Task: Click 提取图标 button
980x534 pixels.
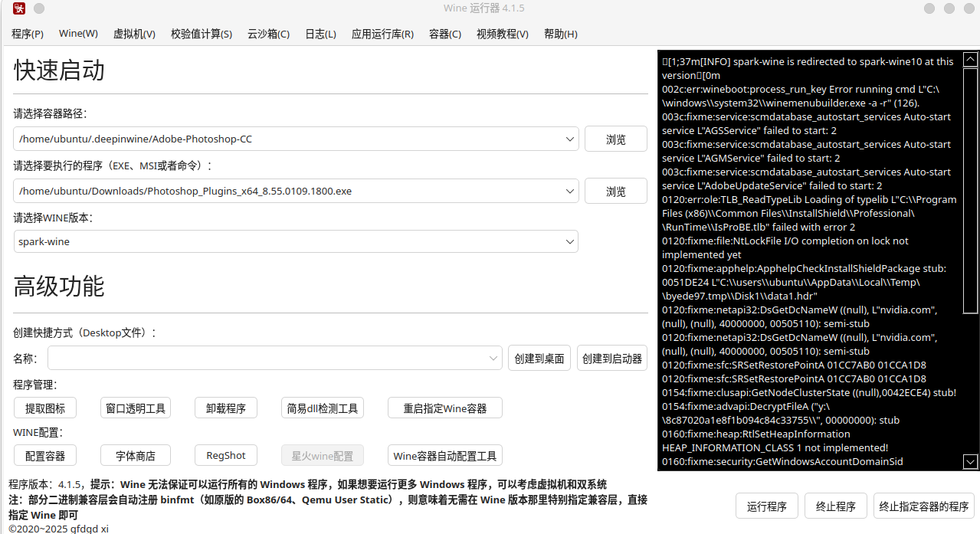Action: [x=45, y=408]
